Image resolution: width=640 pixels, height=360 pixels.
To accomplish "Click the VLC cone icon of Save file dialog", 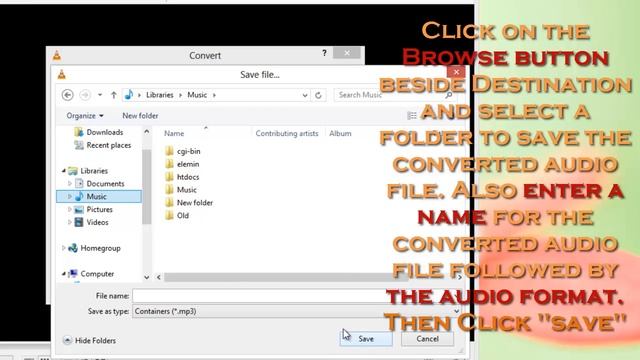I will coord(62,75).
